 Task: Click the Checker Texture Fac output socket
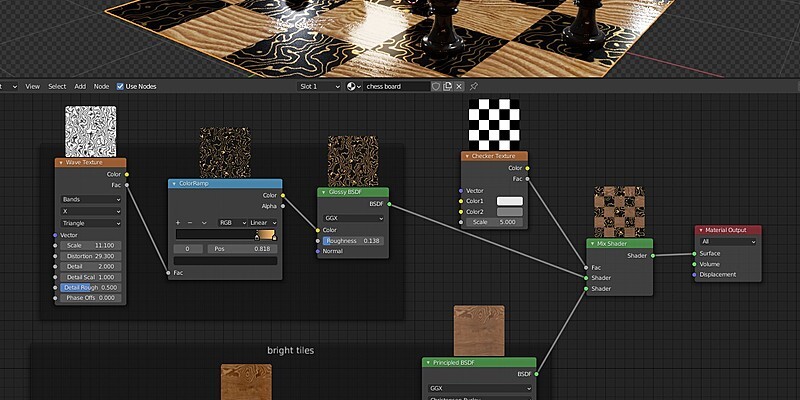click(528, 179)
